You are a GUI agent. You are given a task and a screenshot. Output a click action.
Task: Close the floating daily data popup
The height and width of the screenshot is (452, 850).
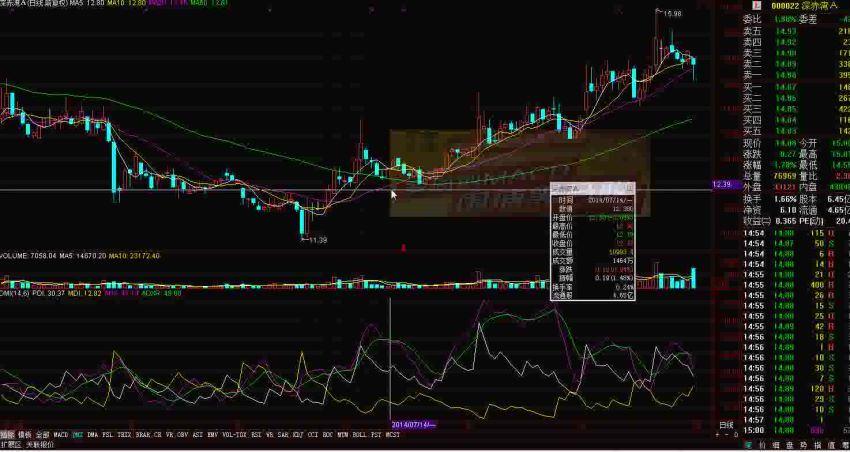(x=629, y=188)
